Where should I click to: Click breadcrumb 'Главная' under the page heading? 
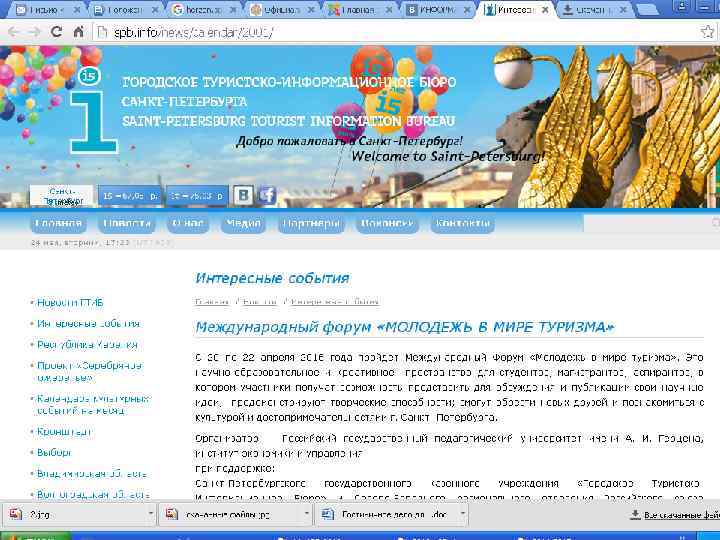point(212,302)
